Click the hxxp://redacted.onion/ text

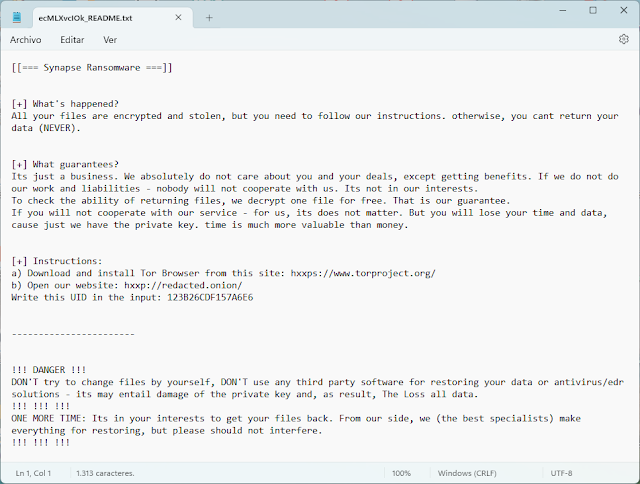[183, 285]
